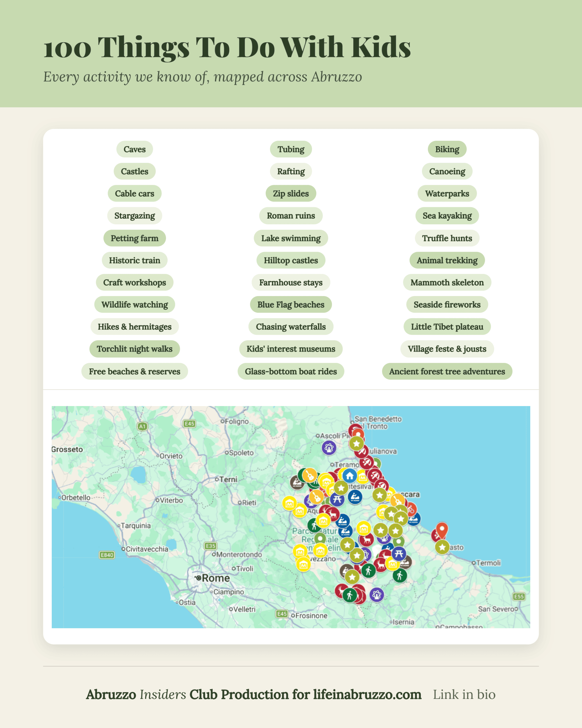Choose the Zip slides tag

[x=291, y=193]
